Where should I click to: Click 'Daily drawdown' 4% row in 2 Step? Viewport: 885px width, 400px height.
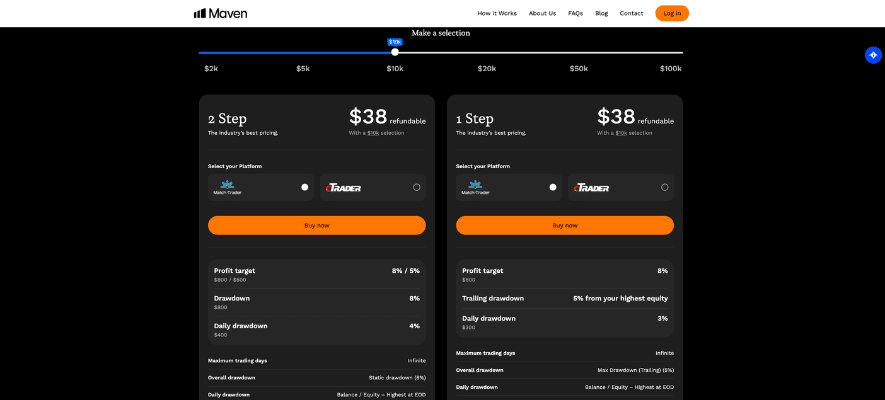(317, 330)
